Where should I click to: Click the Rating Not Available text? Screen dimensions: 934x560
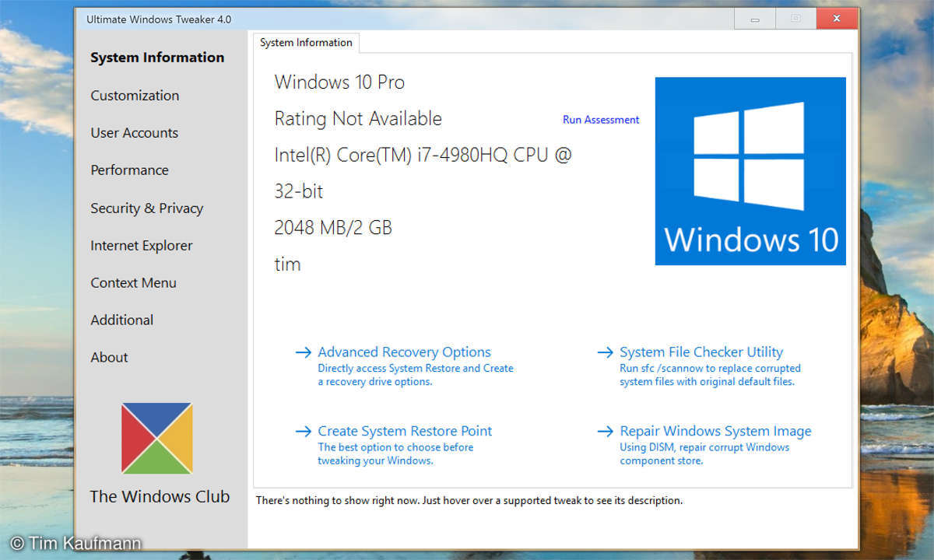[358, 119]
